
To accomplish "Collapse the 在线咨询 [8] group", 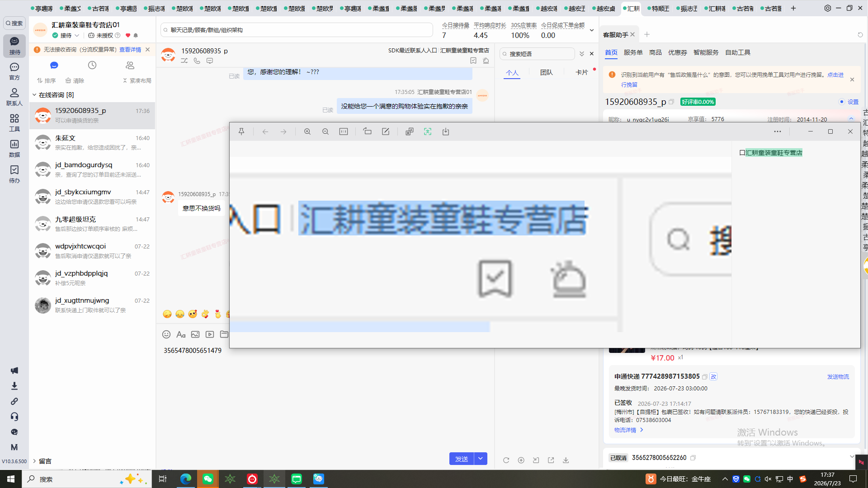I will [34, 95].
